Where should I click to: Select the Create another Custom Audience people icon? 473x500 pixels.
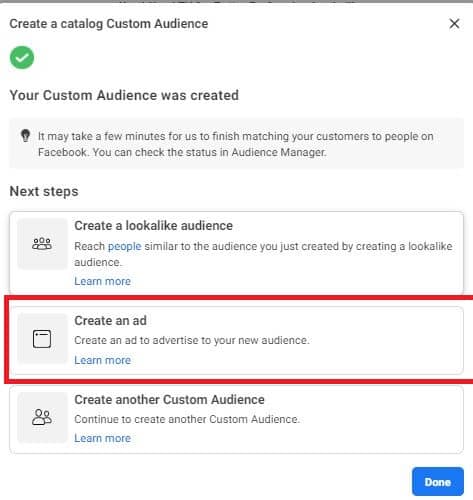point(42,417)
